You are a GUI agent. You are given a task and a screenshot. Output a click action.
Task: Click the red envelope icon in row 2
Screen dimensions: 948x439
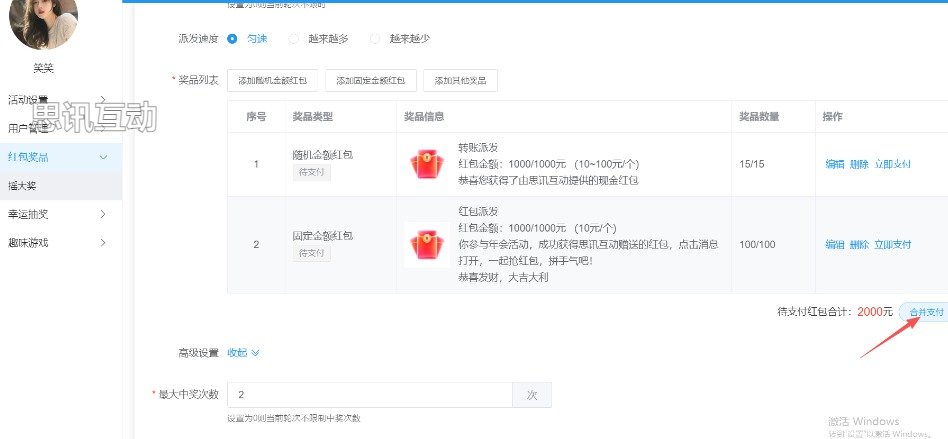[426, 244]
